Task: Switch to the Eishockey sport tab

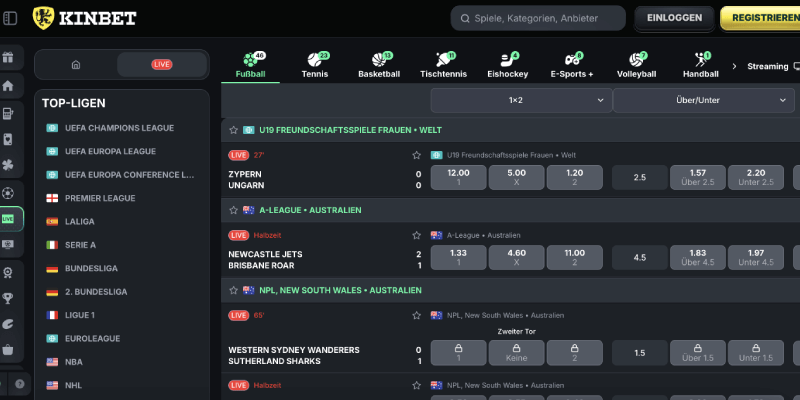Action: pyautogui.click(x=508, y=65)
